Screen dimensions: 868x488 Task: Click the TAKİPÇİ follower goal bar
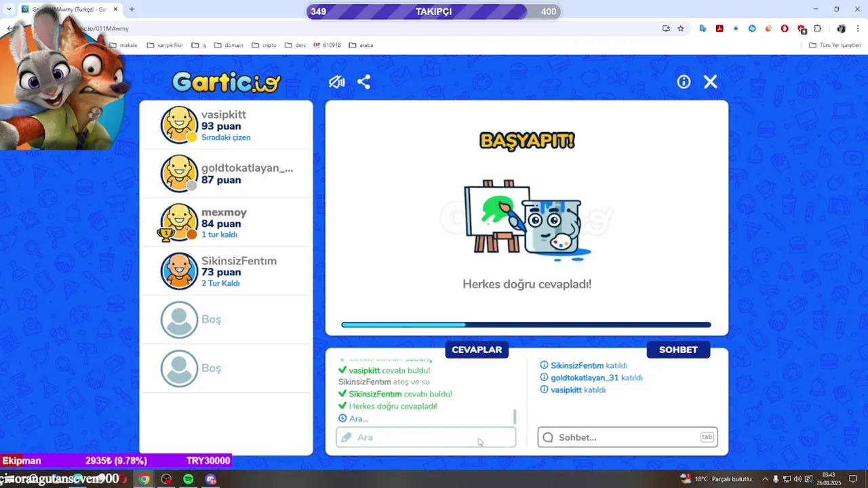pos(433,12)
